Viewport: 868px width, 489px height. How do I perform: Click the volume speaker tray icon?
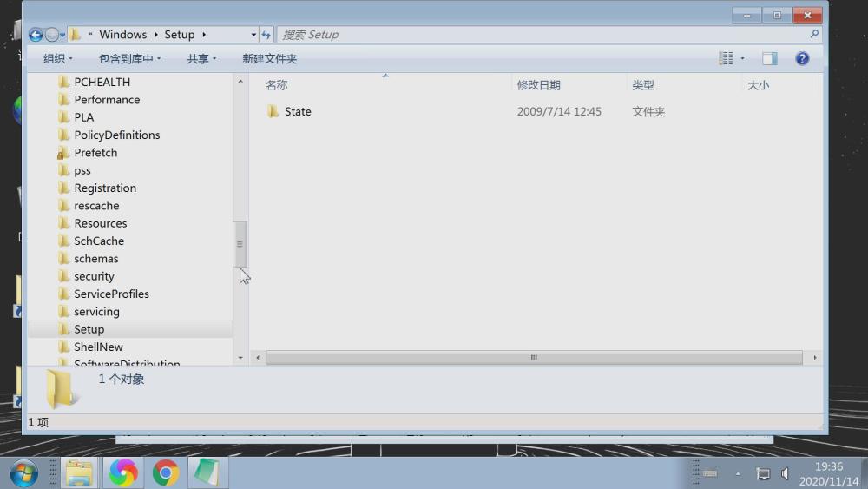coord(785,474)
